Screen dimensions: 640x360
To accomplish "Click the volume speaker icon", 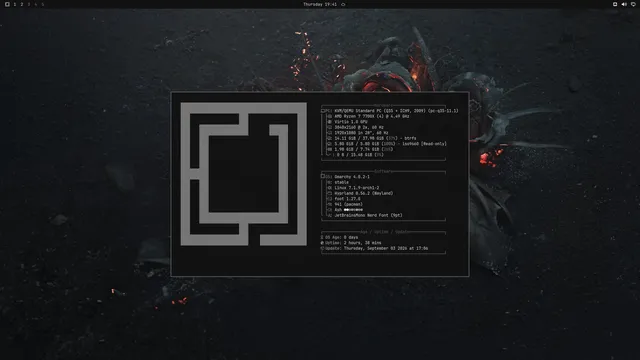I will (x=624, y=4).
